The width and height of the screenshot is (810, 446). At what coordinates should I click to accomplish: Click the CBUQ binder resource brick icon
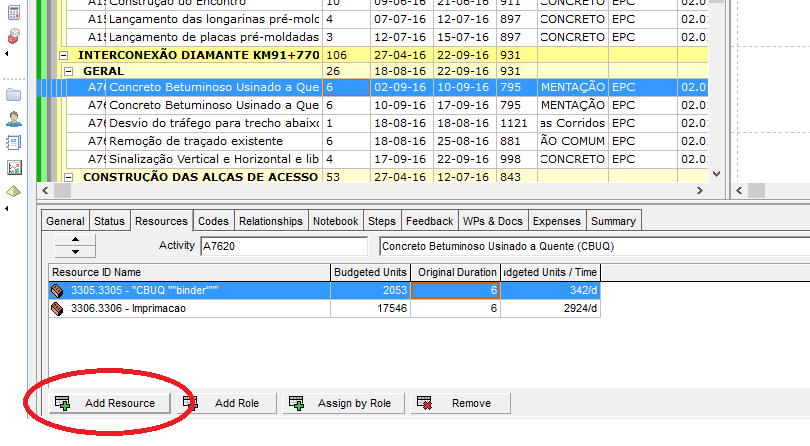(x=57, y=290)
